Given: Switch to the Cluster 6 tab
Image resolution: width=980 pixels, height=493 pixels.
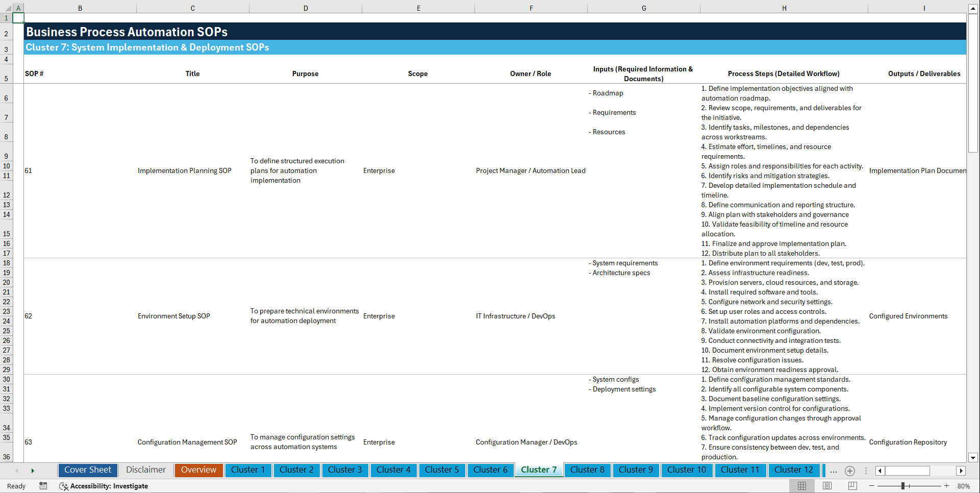Looking at the screenshot, I should tap(490, 470).
